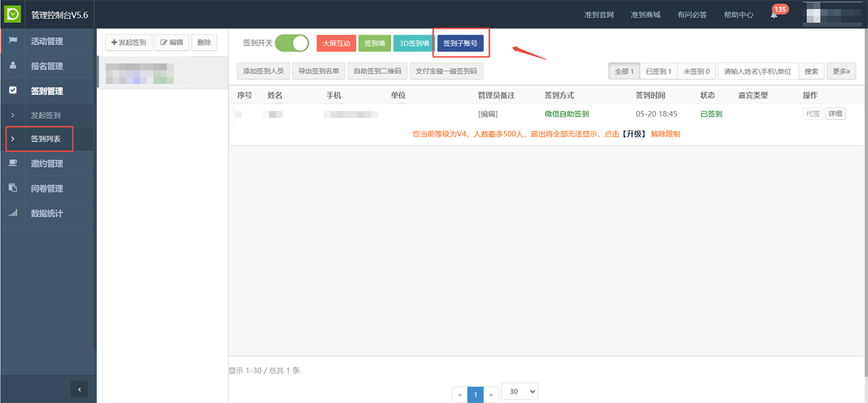Click the 管理员备注 column header
This screenshot has width=868, height=403.
[x=496, y=96]
